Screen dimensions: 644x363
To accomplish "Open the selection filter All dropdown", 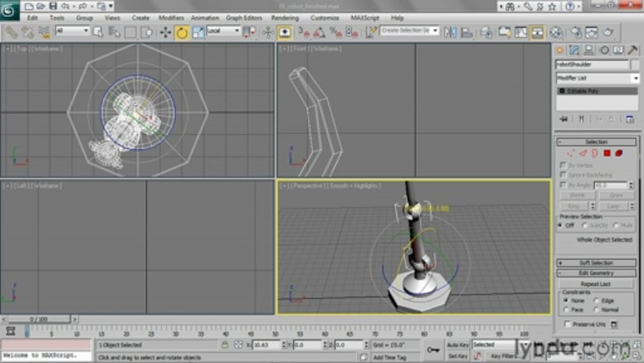I will [73, 31].
